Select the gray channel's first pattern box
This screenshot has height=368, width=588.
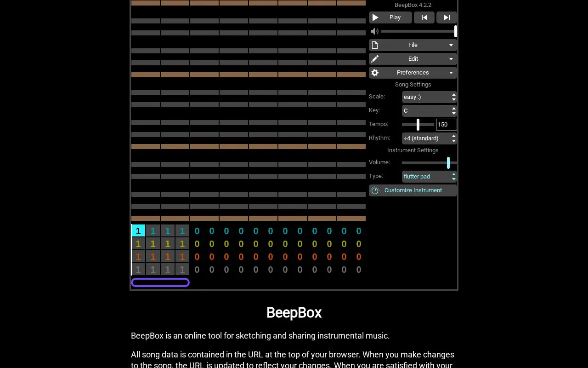tap(138, 270)
